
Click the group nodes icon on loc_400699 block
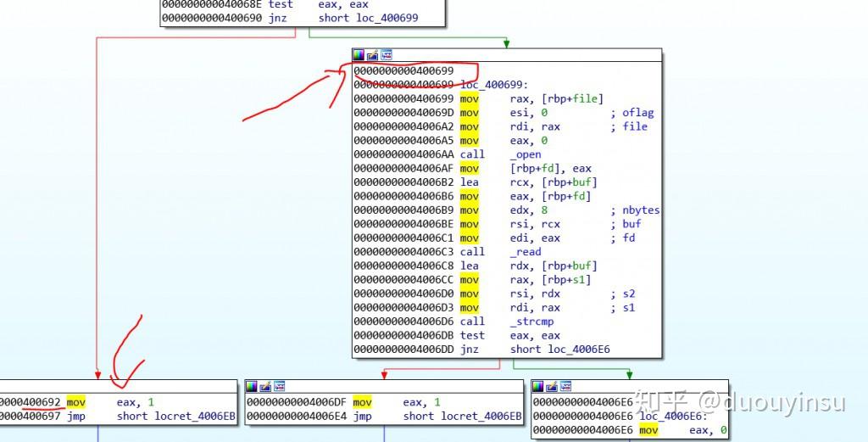(x=387, y=55)
